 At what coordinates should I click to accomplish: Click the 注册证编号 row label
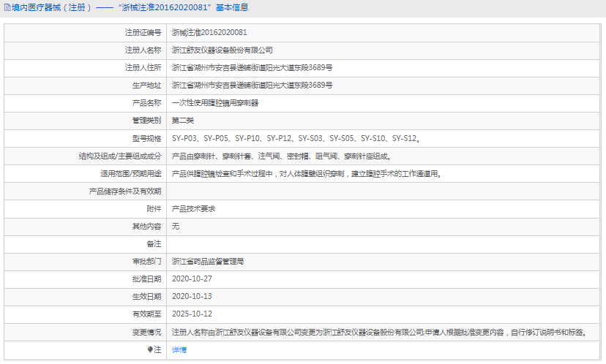(x=143, y=33)
